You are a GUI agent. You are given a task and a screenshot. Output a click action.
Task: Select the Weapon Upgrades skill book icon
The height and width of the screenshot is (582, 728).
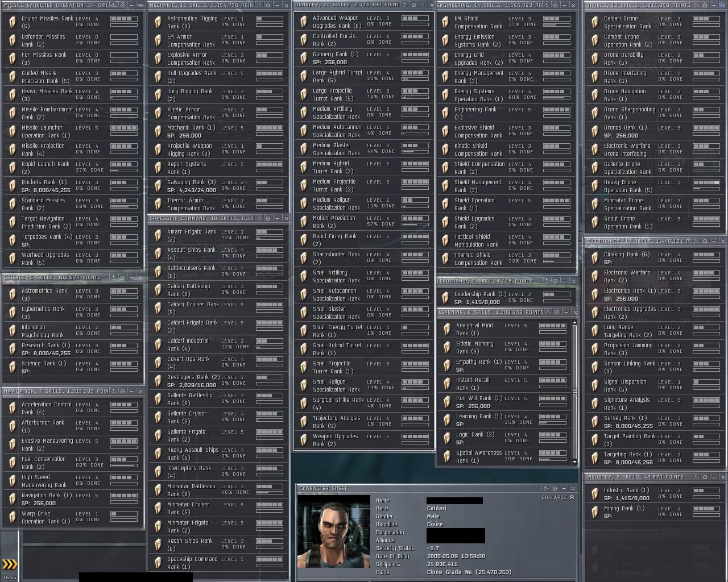(x=304, y=440)
